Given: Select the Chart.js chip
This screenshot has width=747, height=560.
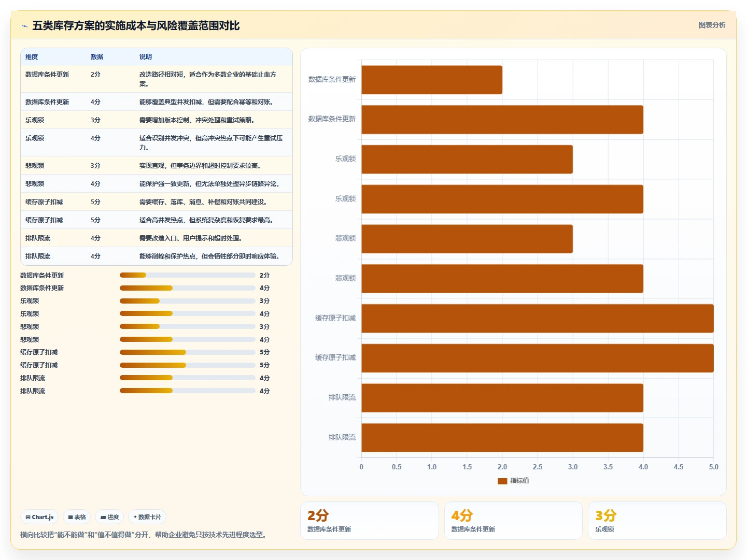Looking at the screenshot, I should click(39, 517).
